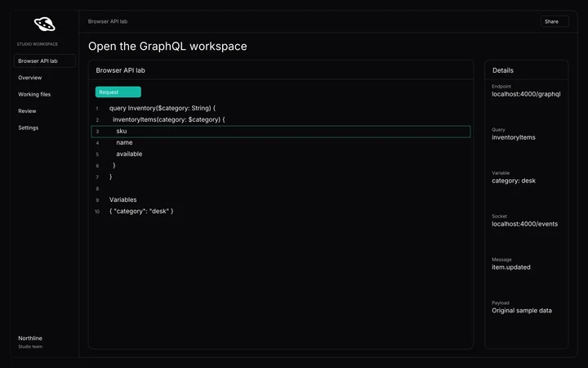Click the Share button
Screen dimensions: 588x368
click(555, 21)
